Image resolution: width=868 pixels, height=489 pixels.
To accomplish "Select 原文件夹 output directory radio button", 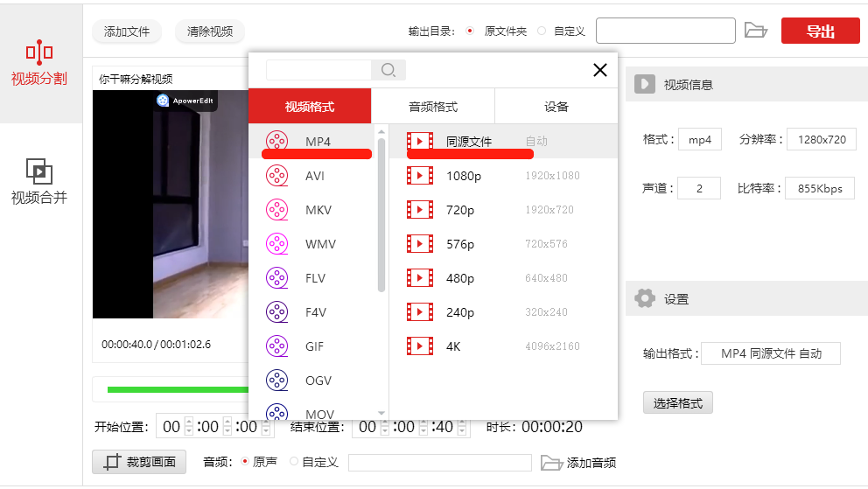I will (470, 31).
